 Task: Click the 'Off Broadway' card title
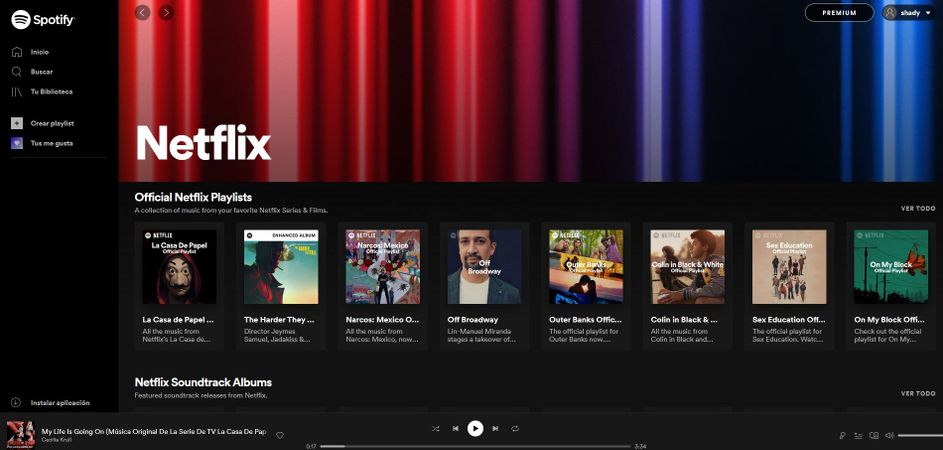point(473,319)
